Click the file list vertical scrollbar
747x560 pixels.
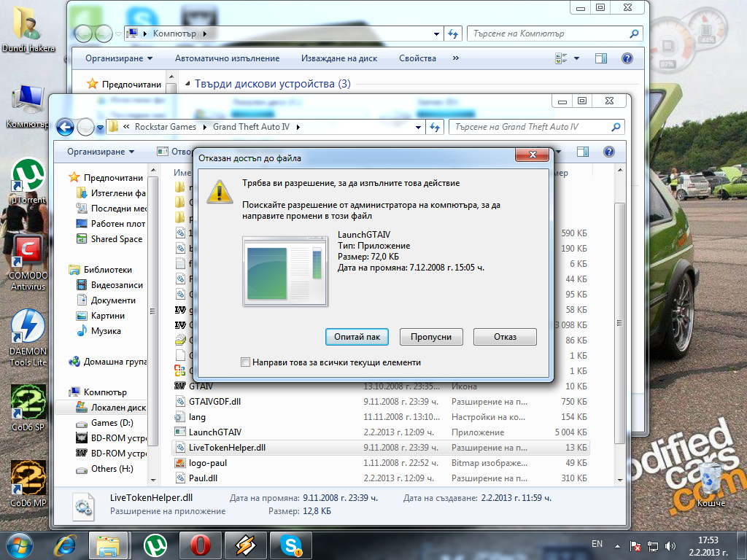(619, 324)
